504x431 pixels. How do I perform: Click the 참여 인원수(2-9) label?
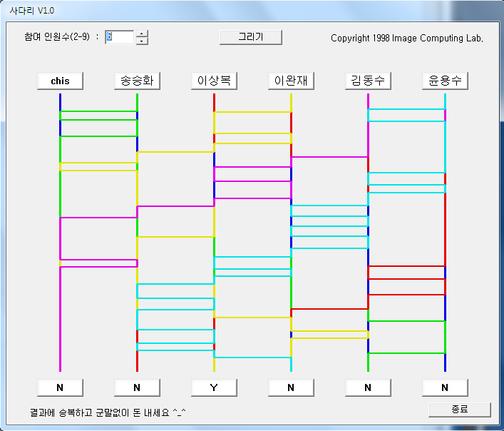57,36
